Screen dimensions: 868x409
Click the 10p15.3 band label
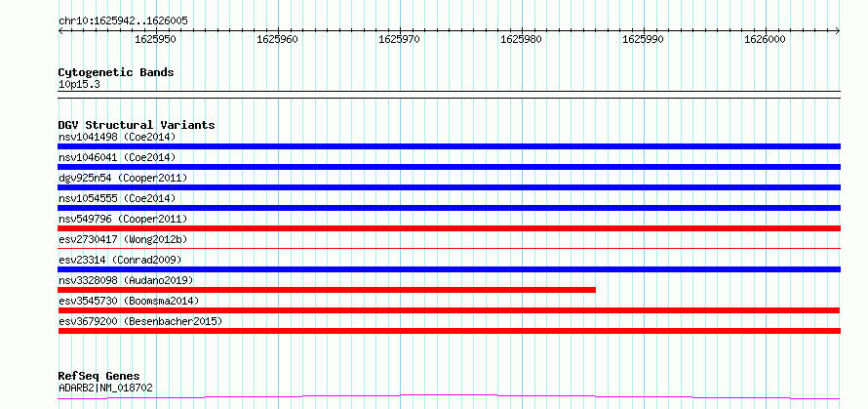pyautogui.click(x=79, y=85)
